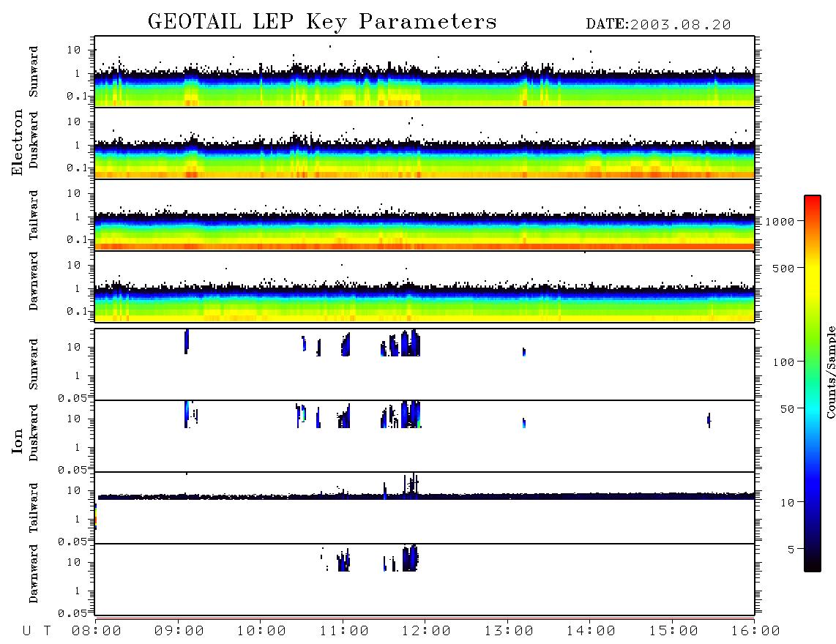Click the Ion "Tailward" axis label

coord(34,508)
